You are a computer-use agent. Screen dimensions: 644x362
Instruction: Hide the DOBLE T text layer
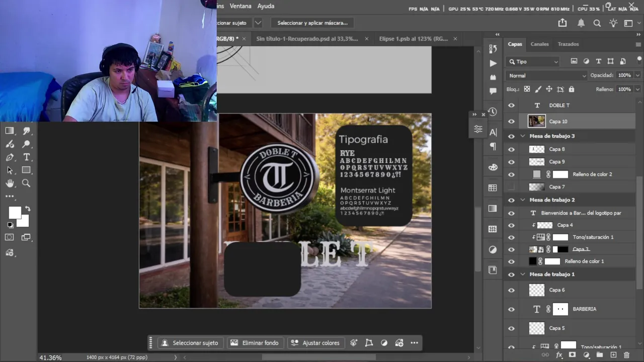tap(511, 105)
